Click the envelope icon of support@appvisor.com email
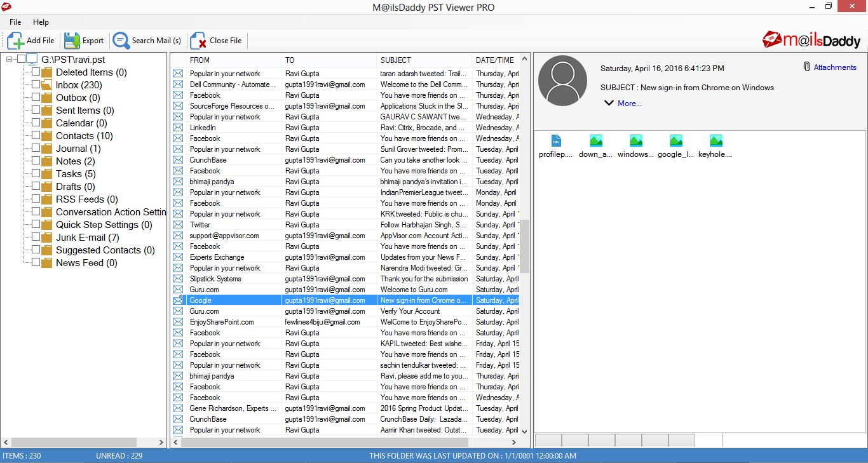Viewport: 868px width, 463px height. (178, 236)
